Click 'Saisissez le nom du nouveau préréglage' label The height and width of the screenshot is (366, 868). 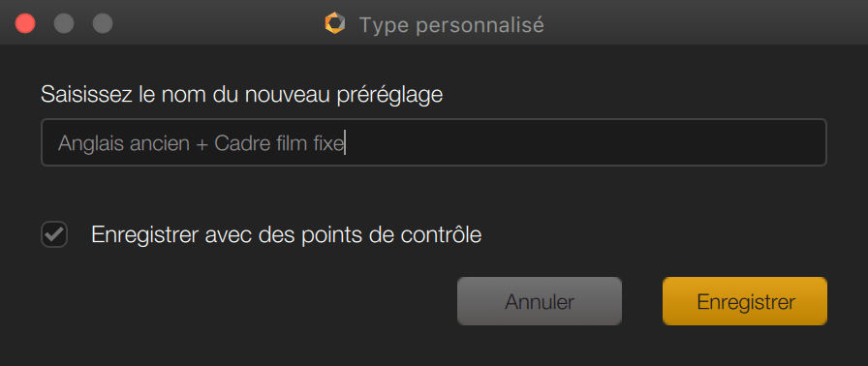pos(242,95)
